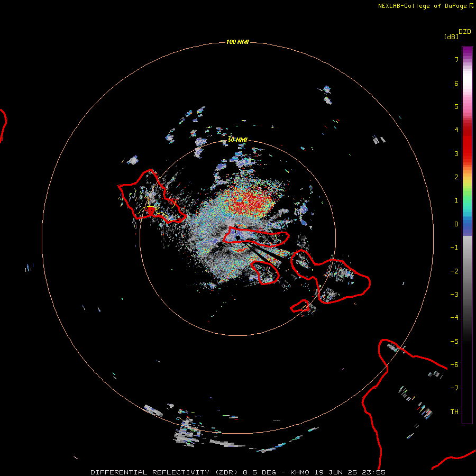
Task: Click the 100 NMI range ring label
Action: (x=237, y=42)
